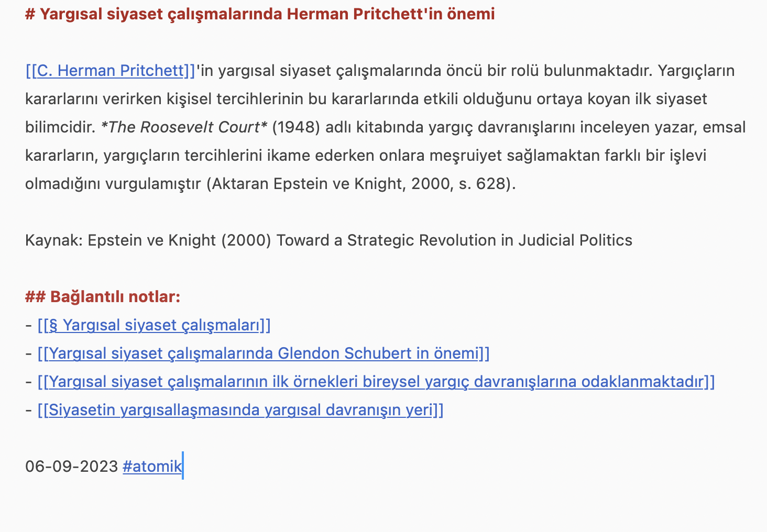Open the C. Herman Pritchett wiki link
This screenshot has height=532, width=767.
[x=110, y=70]
